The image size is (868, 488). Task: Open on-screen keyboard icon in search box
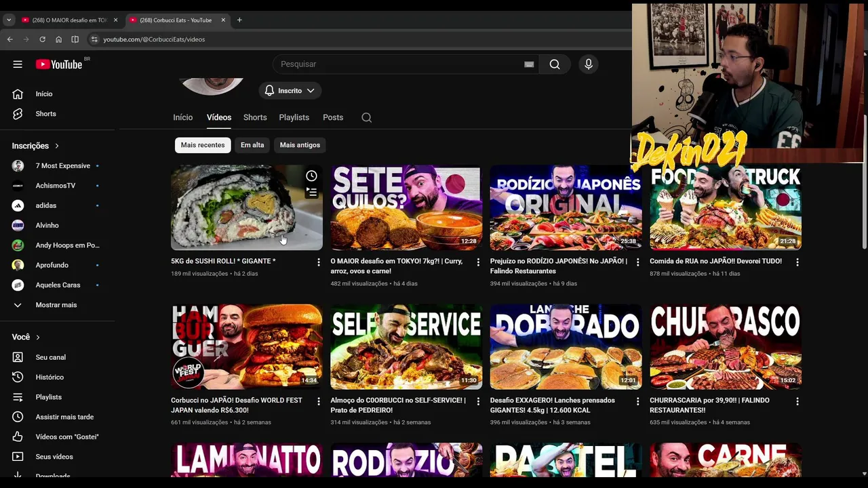coord(529,64)
